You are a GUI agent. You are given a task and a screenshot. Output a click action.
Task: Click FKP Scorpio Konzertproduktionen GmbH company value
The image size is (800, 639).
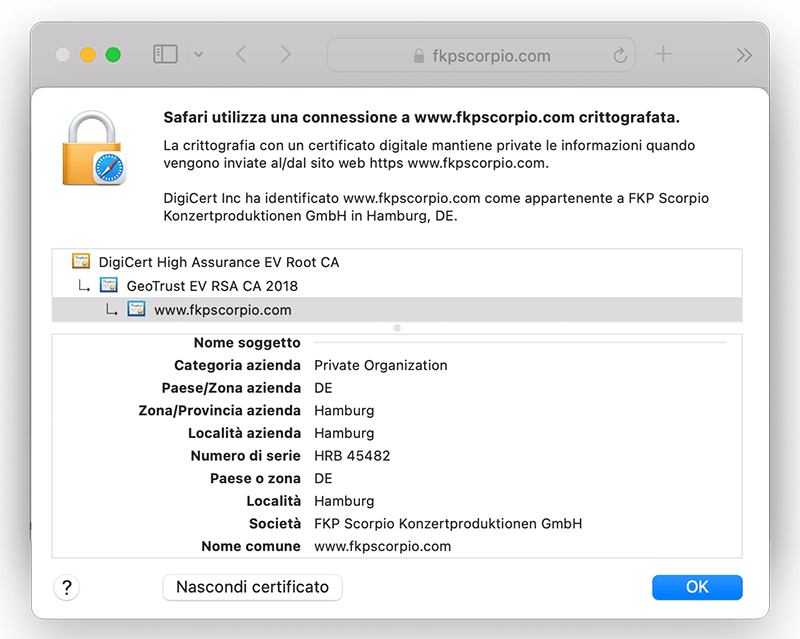coord(448,524)
